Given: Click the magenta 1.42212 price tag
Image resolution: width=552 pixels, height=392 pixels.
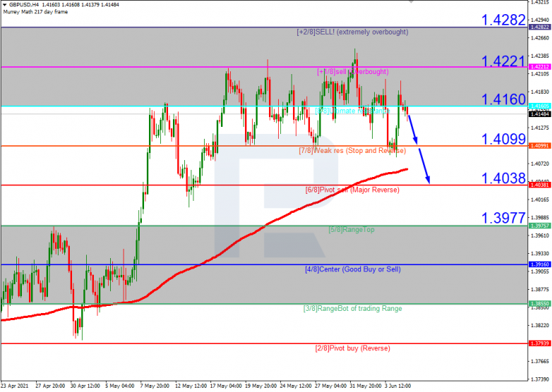Looking at the screenshot, I should point(539,66).
